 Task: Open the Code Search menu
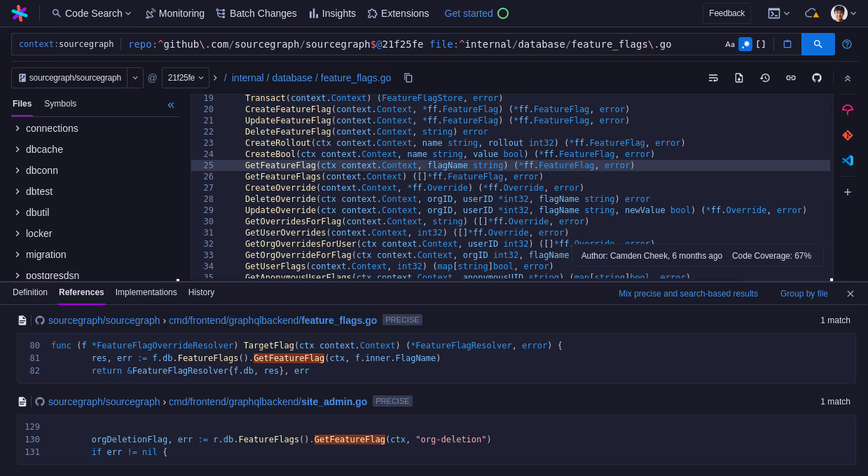pyautogui.click(x=92, y=13)
